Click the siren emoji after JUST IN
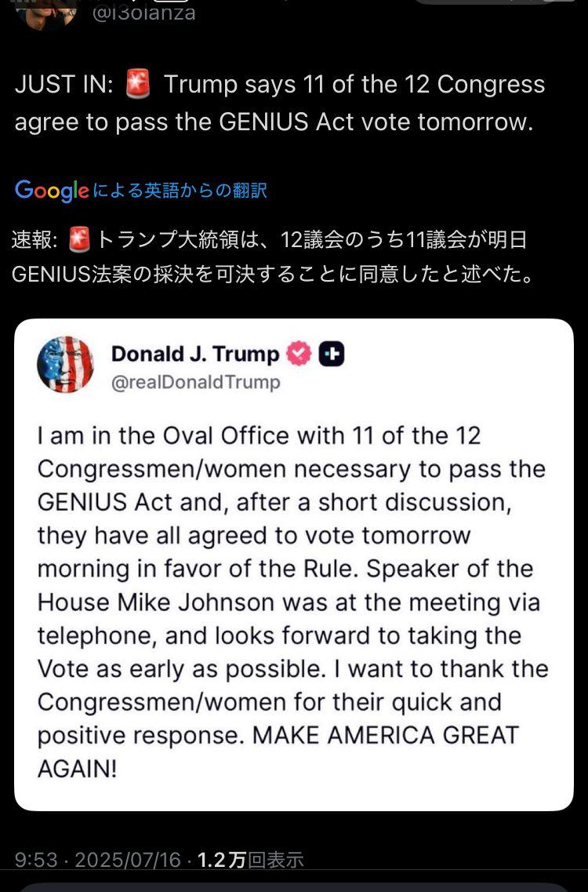This screenshot has width=588, height=892. coord(139,85)
